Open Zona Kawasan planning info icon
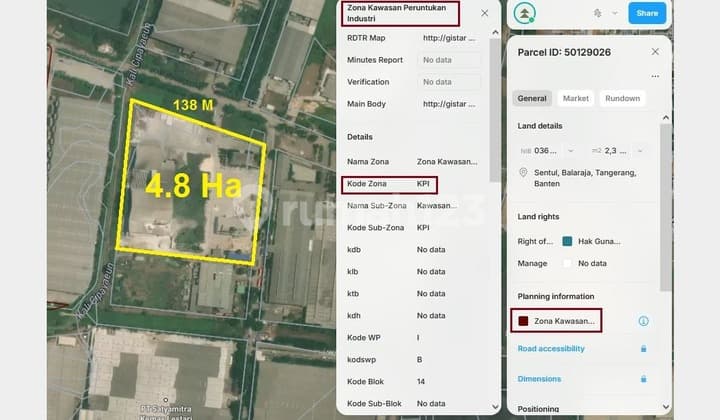This screenshot has width=720, height=420. pos(643,321)
